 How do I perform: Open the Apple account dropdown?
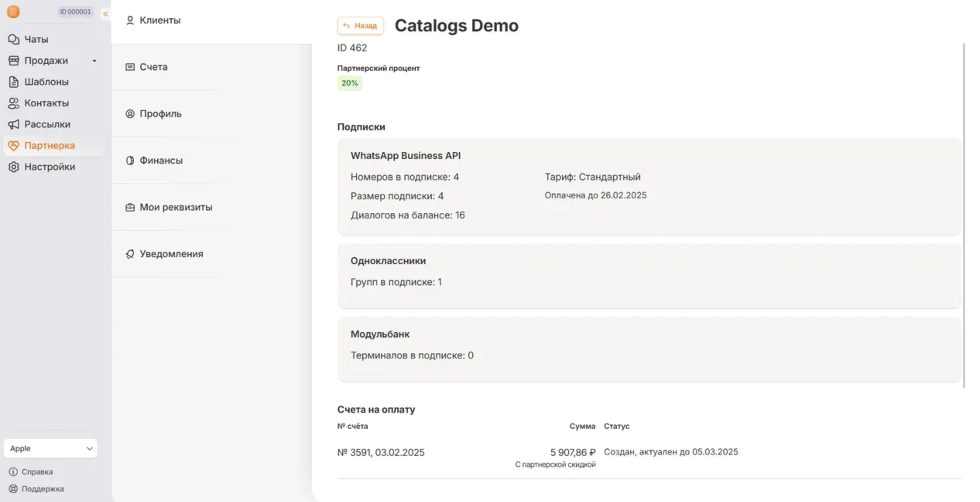pos(50,449)
